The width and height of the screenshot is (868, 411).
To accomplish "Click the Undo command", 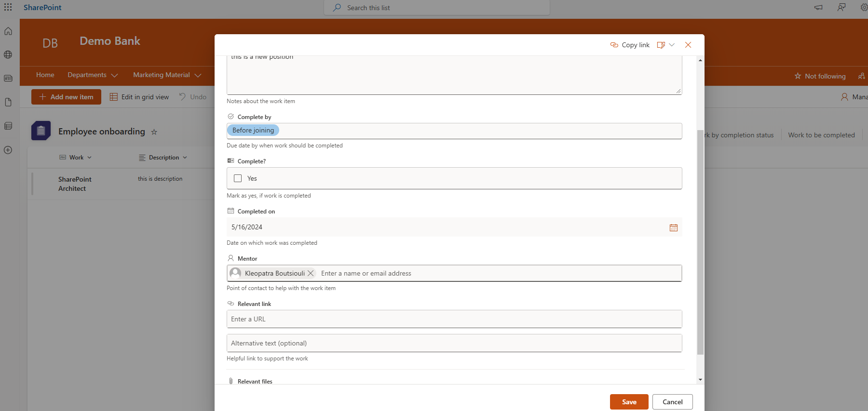I will [x=193, y=97].
